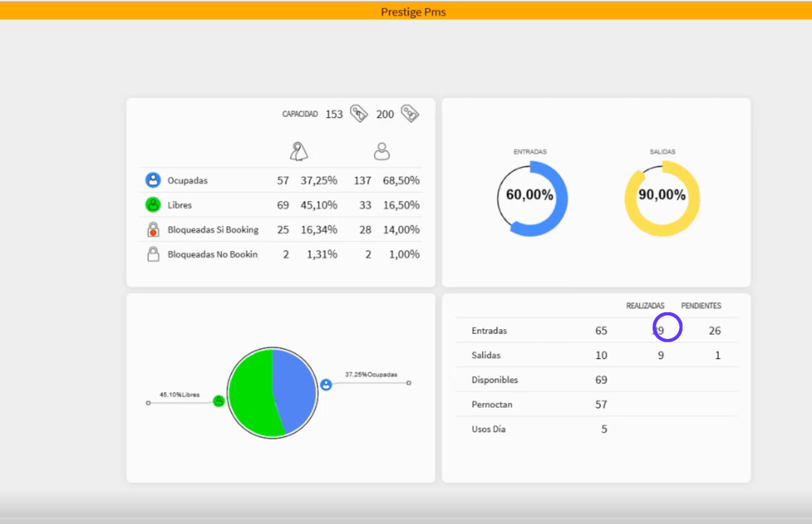812x524 pixels.
Task: Select the Salidas total value 10
Action: [601, 355]
